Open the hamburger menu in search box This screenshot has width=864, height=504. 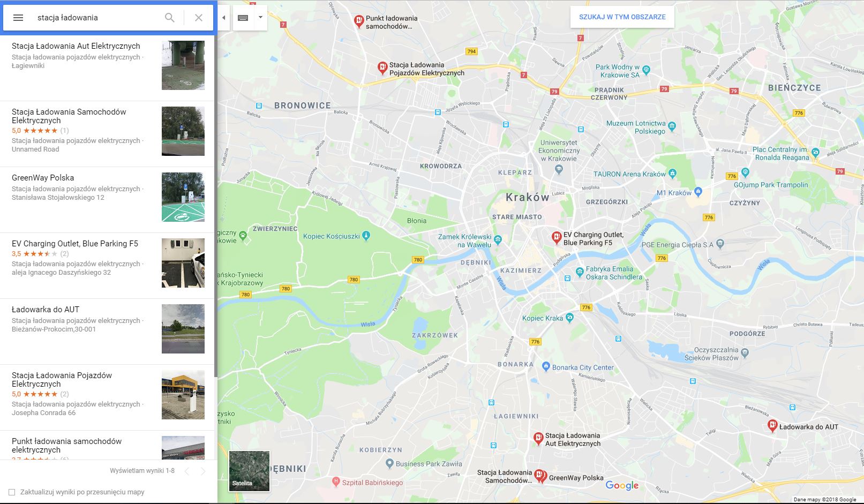18,18
